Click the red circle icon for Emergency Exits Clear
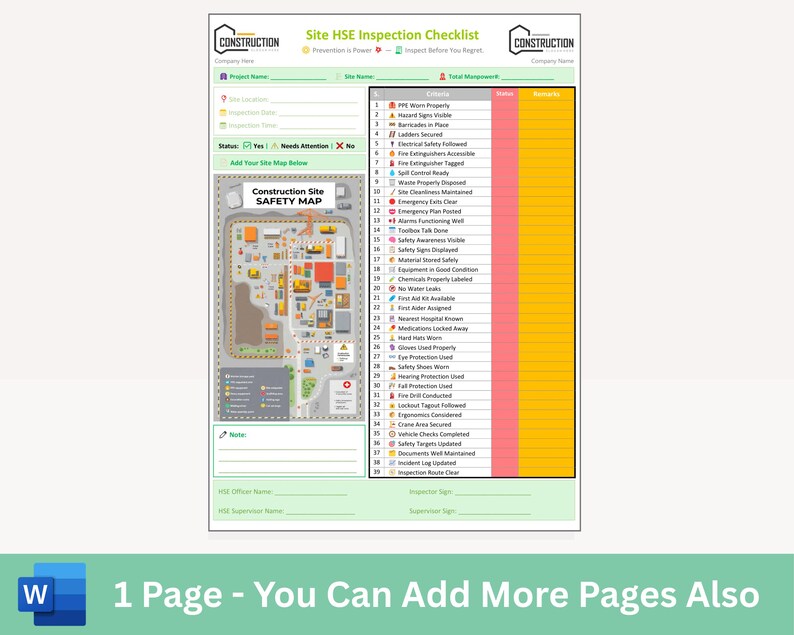 (392, 202)
